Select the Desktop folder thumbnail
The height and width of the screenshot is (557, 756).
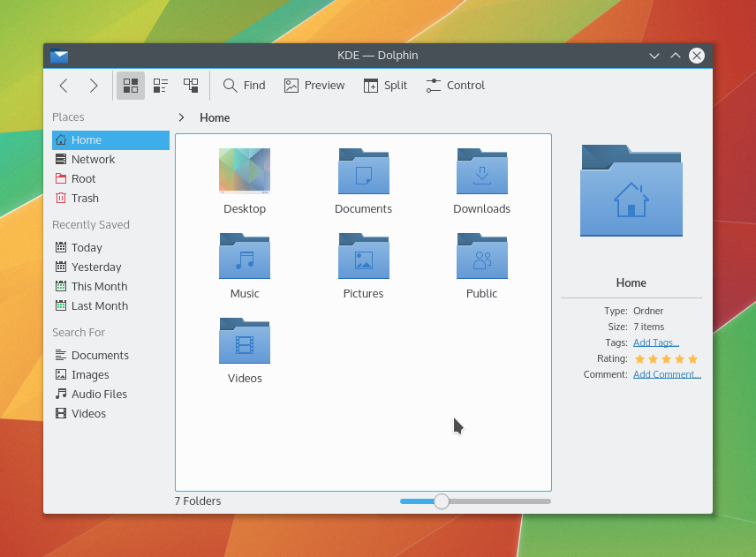245,172
